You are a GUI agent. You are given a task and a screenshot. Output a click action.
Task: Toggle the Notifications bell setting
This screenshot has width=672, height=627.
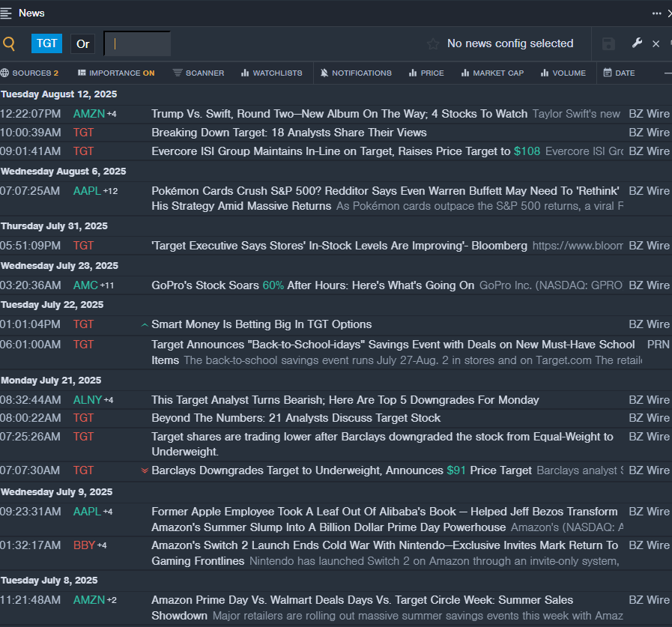coord(356,73)
